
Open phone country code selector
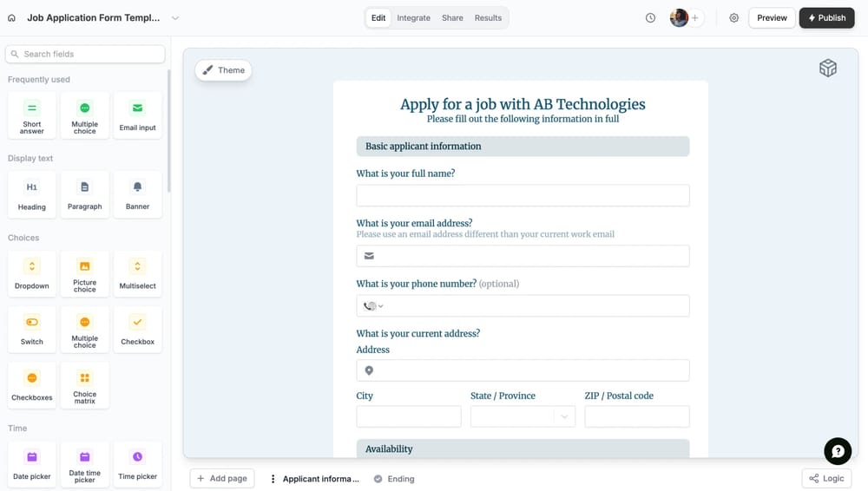click(x=373, y=305)
